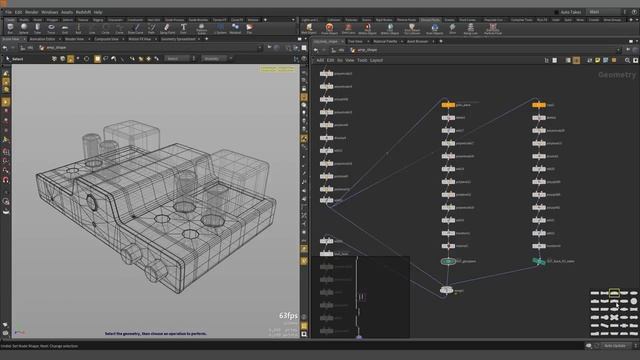Screen dimensions: 640x360
Task: Pick the circle node shape in palette
Action: [x=633, y=301]
